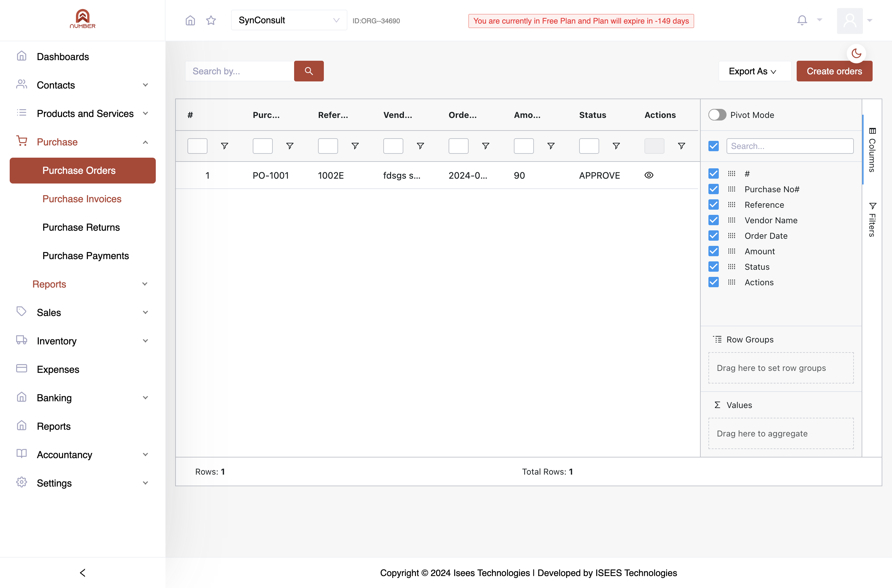Uncheck the Reference column checkbox
The width and height of the screenshot is (892, 588).
click(x=714, y=205)
